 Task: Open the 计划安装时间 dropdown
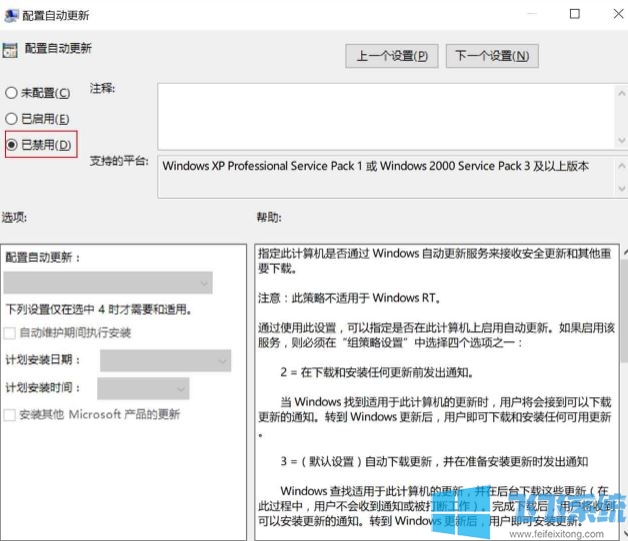[143, 388]
